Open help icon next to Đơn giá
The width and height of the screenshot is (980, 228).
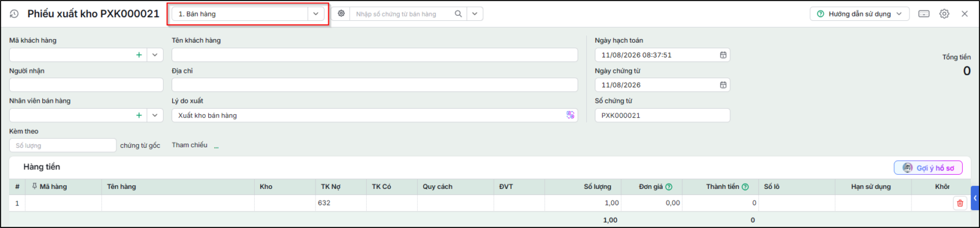669,186
